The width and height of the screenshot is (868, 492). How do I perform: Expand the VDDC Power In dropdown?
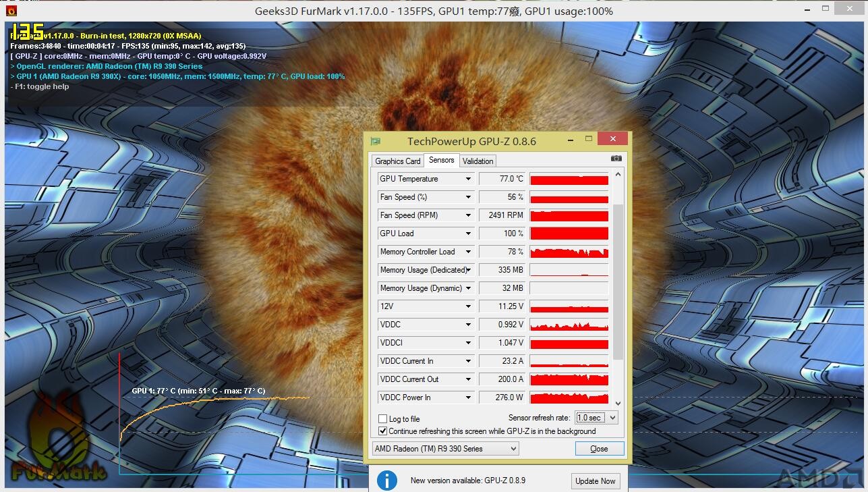click(468, 398)
